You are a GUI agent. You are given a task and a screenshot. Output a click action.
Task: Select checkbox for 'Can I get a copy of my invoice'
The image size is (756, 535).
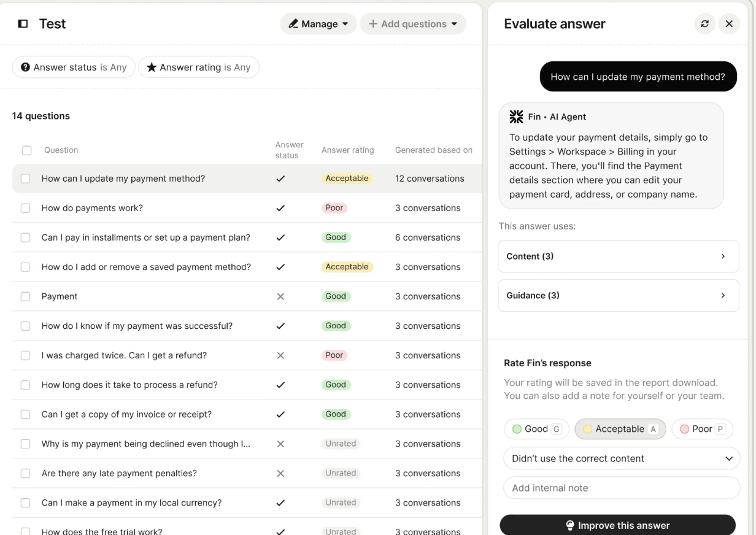[x=26, y=414]
